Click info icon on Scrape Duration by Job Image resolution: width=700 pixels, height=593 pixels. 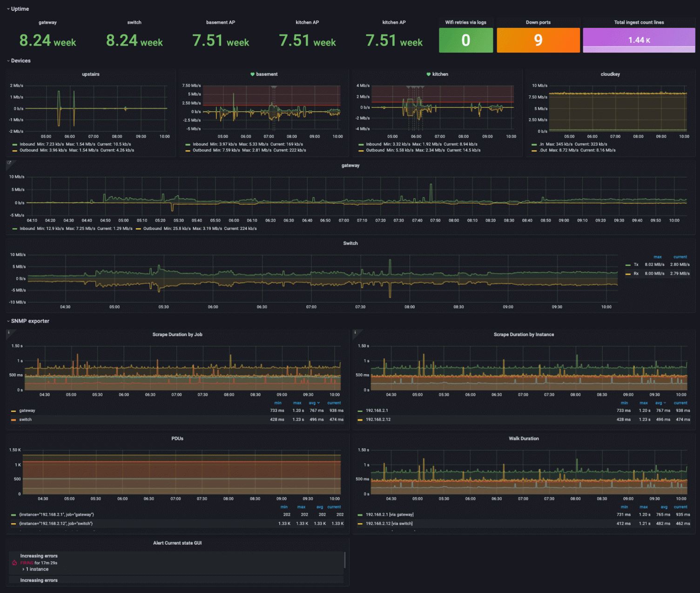(8, 332)
